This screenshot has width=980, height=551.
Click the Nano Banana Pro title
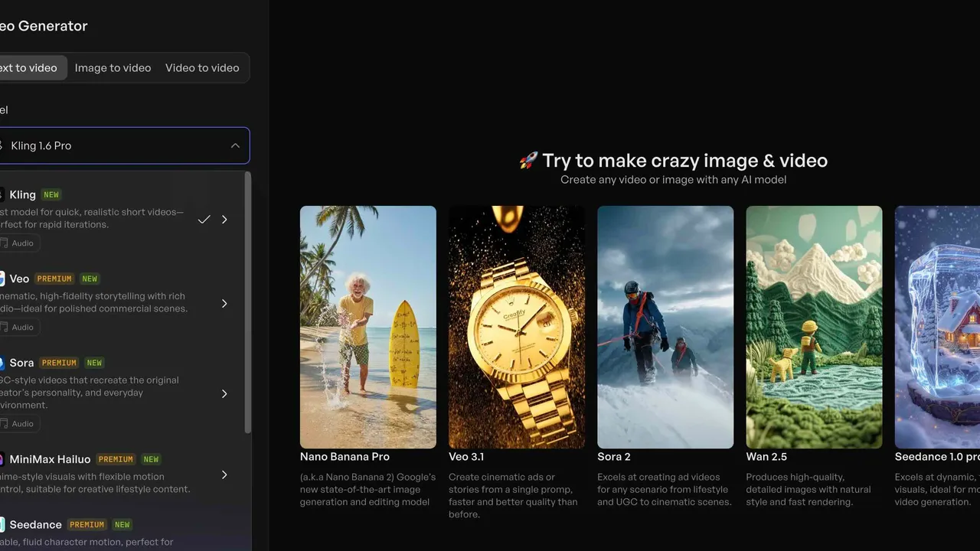(345, 457)
